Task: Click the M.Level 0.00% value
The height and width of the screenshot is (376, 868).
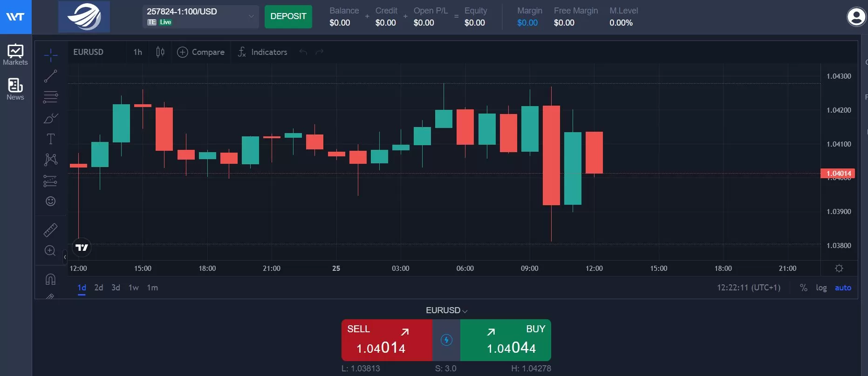Action: click(621, 23)
